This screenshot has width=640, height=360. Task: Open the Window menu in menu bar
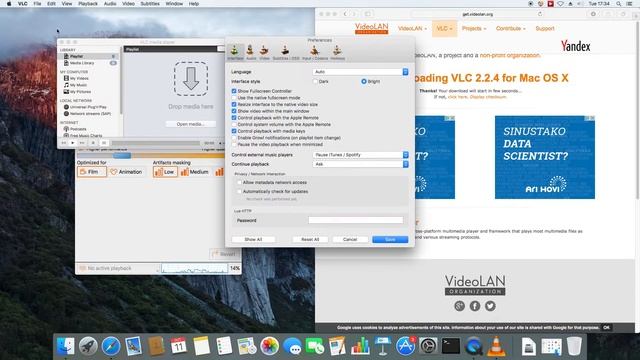174,4
